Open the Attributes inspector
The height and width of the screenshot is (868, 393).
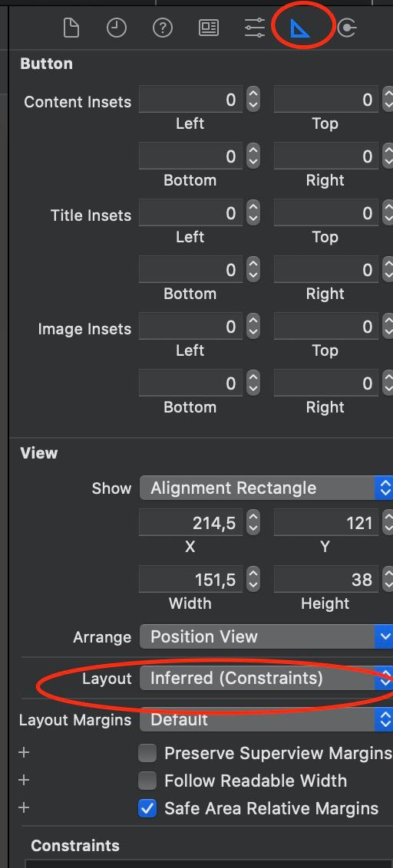click(254, 27)
